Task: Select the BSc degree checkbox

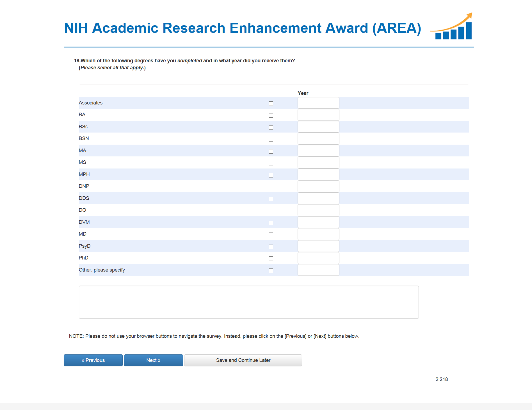Action: pyautogui.click(x=271, y=127)
